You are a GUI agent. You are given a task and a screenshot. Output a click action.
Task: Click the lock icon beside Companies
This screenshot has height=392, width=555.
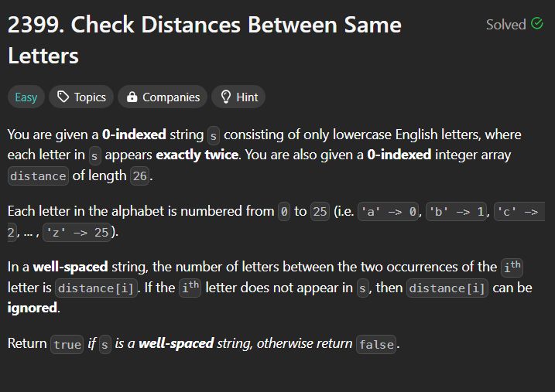pyautogui.click(x=132, y=97)
